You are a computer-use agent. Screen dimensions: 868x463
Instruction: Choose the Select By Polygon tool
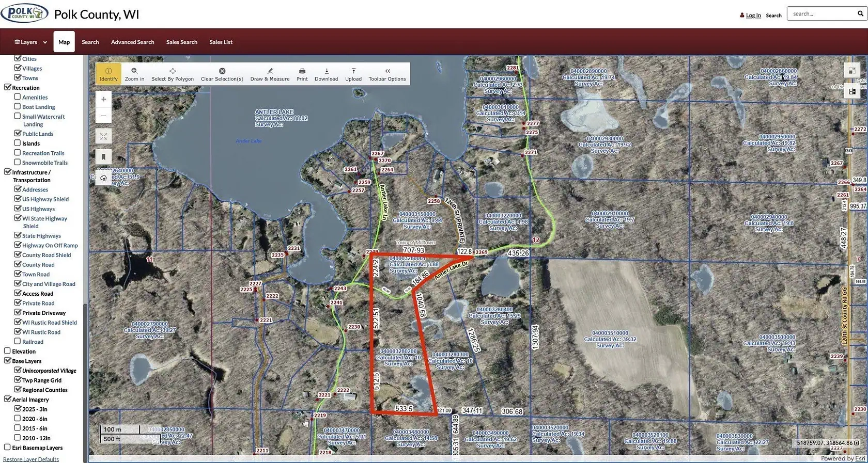tap(172, 74)
